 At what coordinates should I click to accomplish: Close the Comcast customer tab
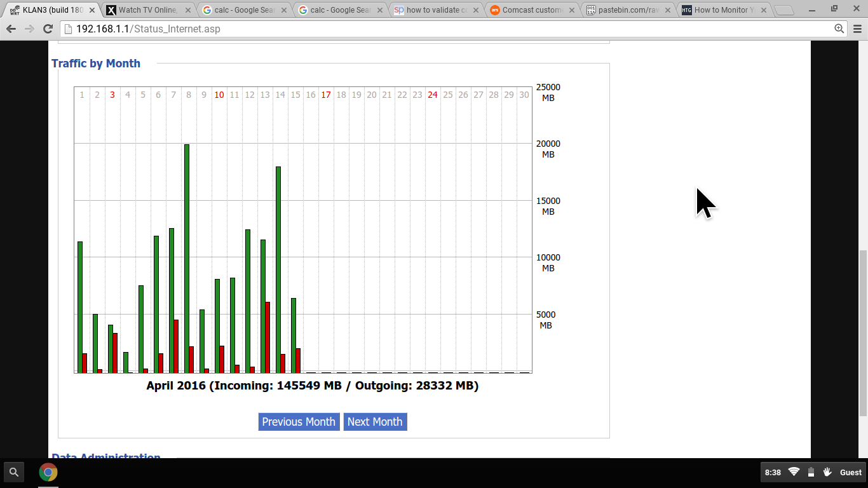[571, 10]
